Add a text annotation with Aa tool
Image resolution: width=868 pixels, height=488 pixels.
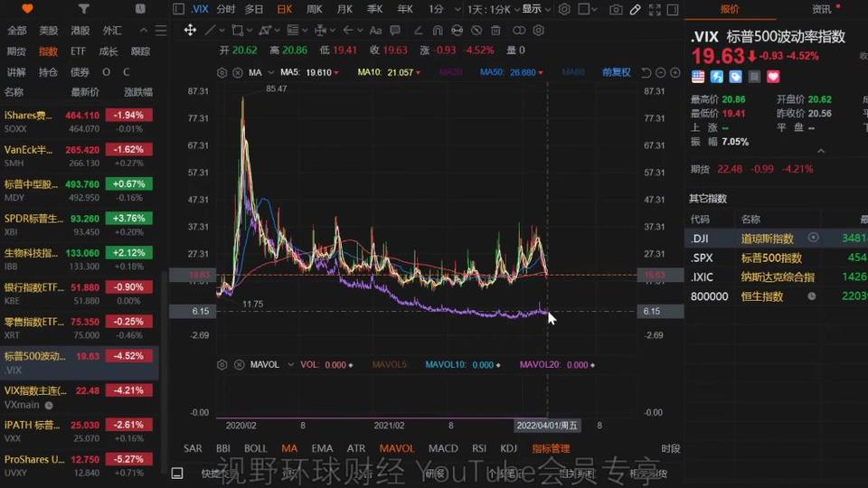point(375,30)
